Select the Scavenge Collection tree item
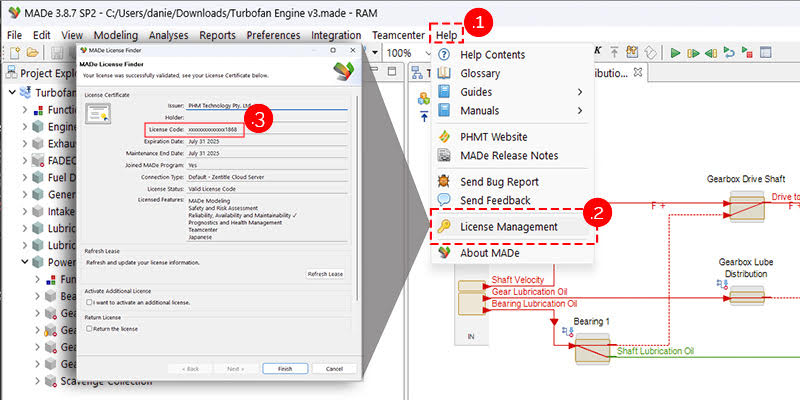Screen dimensions: 800x400 (106, 381)
